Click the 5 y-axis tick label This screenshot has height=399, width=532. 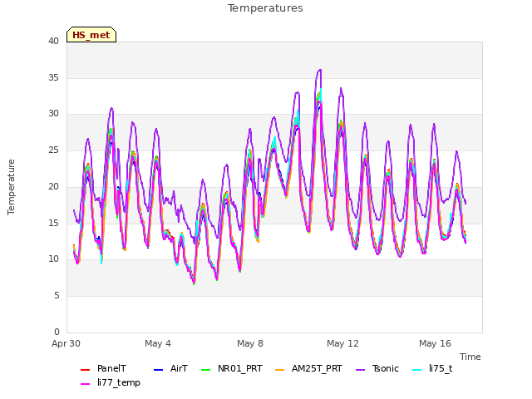pyautogui.click(x=57, y=296)
